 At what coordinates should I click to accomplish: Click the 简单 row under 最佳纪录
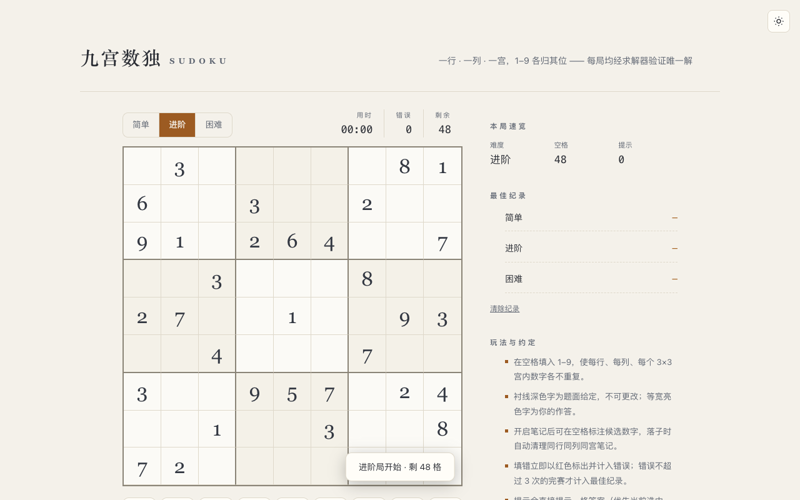pyautogui.click(x=591, y=218)
